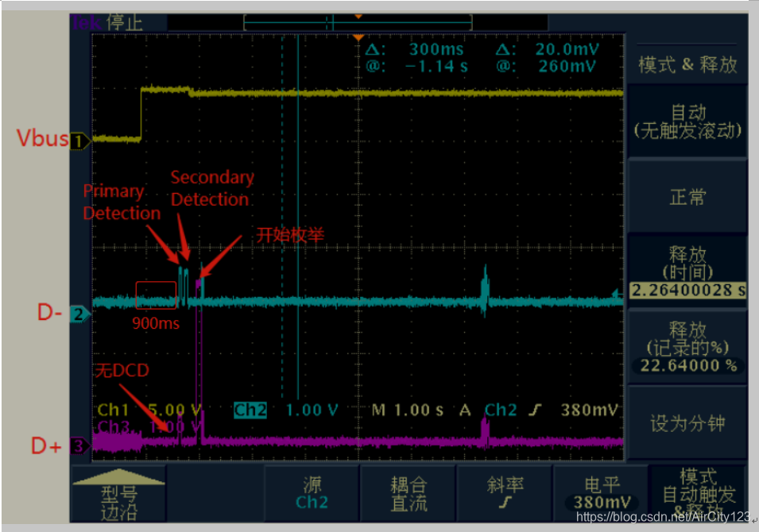The image size is (759, 532).
Task: Click the M 1.00 s timebase readout
Action: click(407, 411)
